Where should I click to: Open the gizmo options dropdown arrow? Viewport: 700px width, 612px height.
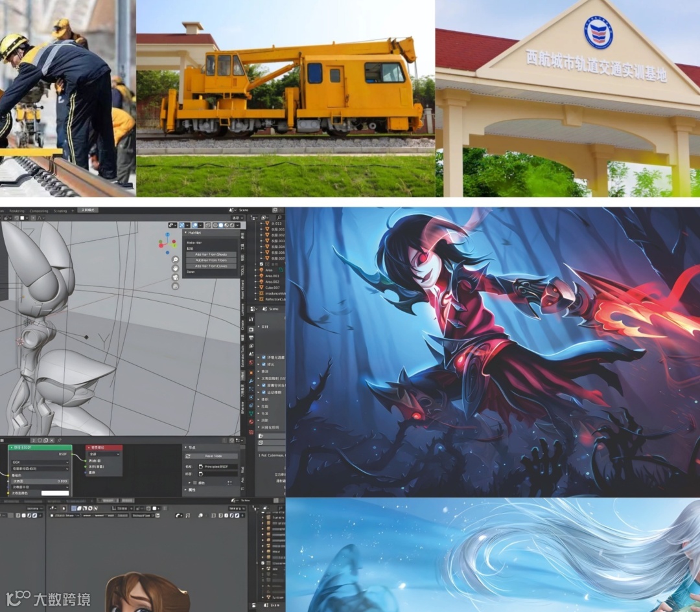click(x=187, y=225)
